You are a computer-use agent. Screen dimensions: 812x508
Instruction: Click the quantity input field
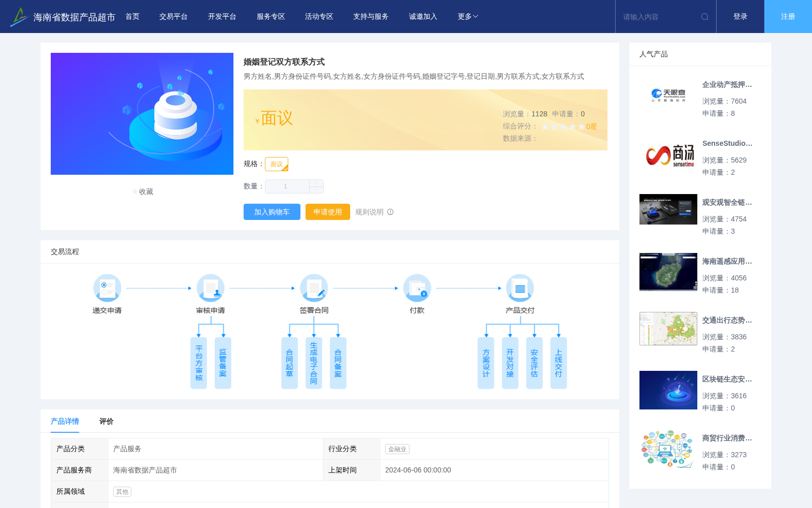287,186
